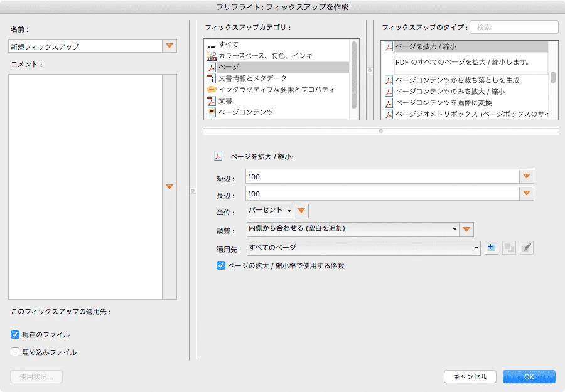Click the キャンセル button
The image size is (565, 392).
tap(470, 376)
